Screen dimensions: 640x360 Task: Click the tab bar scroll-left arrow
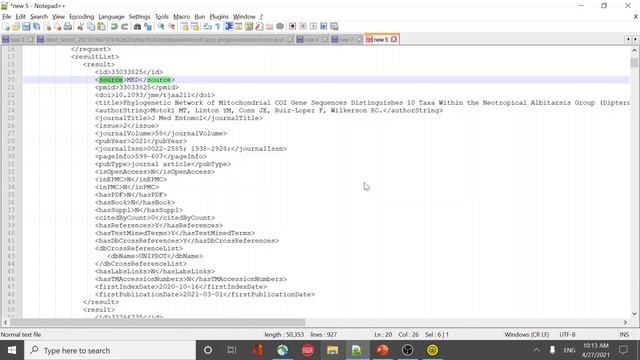(x=628, y=39)
